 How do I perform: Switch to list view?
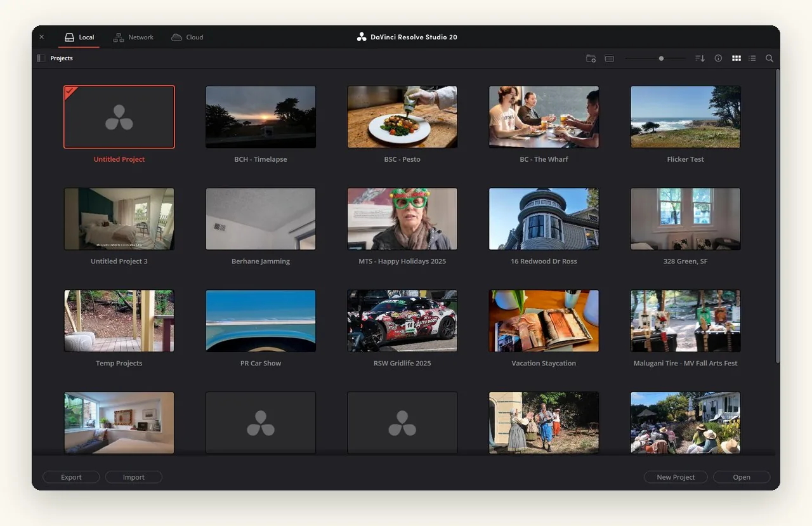pos(752,58)
